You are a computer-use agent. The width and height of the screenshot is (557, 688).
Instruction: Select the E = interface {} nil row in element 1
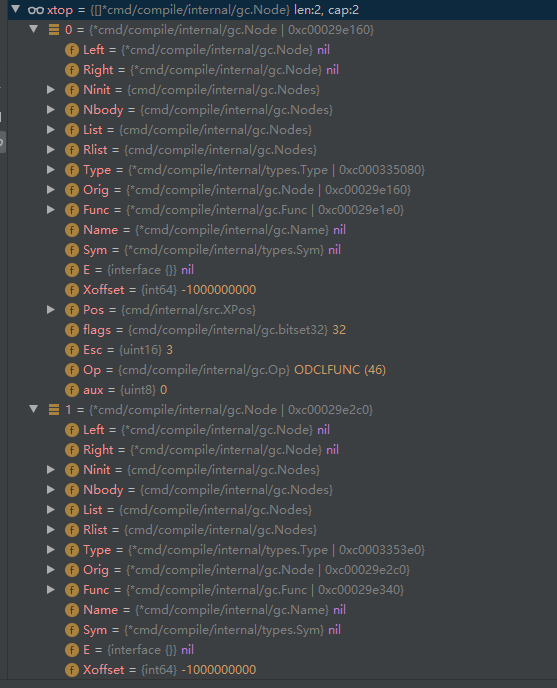(x=282, y=650)
